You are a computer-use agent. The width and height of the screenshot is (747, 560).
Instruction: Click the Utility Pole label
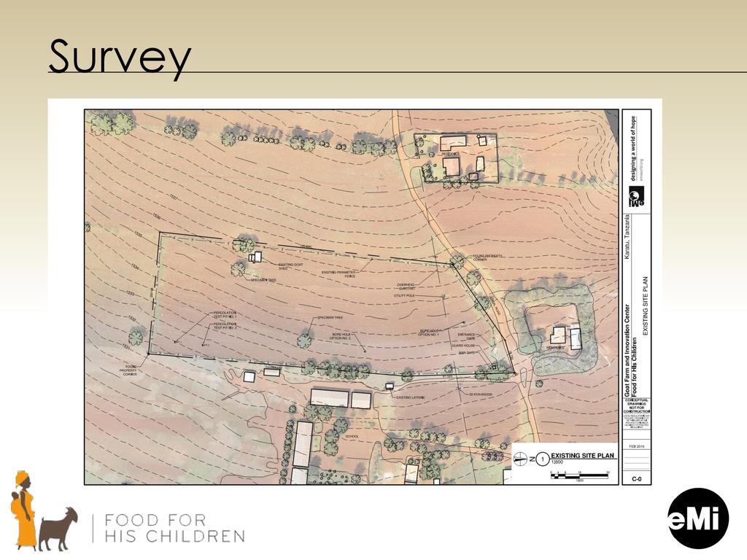pyautogui.click(x=403, y=295)
